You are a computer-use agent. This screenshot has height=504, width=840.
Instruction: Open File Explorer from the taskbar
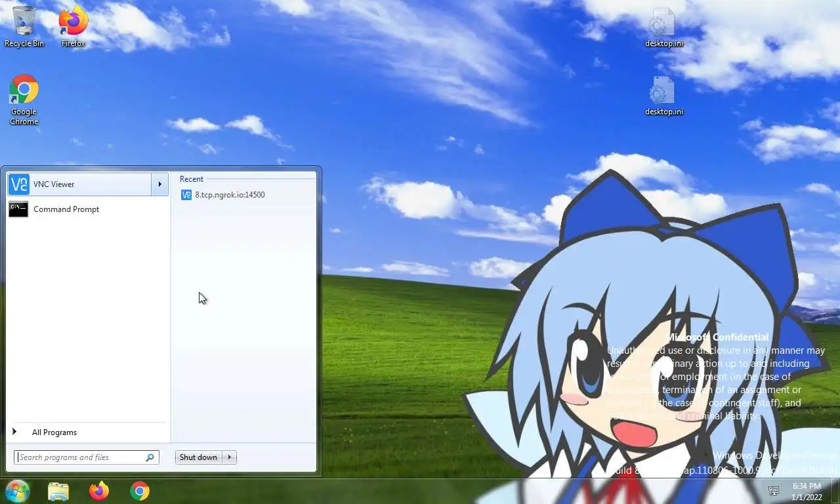coord(58,491)
